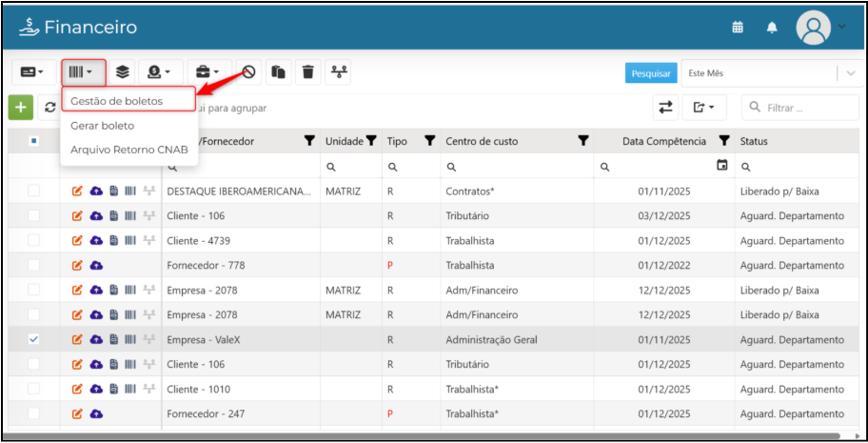Screen dimensions: 868x443
Task: Click the 01/12/2022 date cell
Action: pos(664,265)
